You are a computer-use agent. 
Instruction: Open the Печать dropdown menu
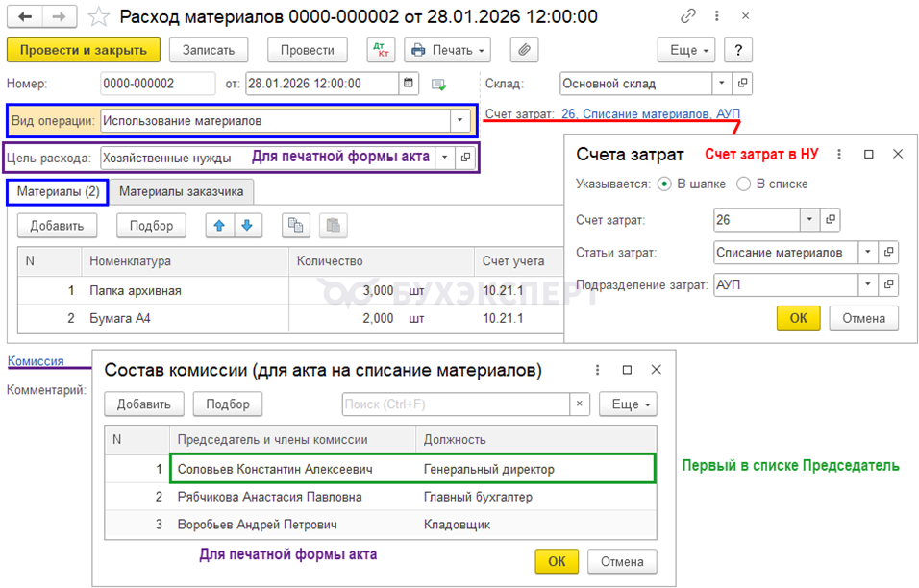point(448,50)
